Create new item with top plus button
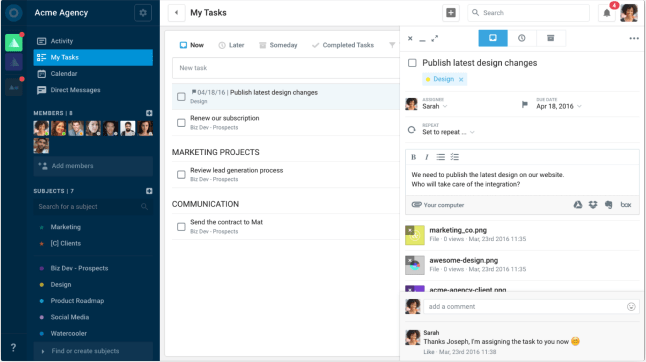The width and height of the screenshot is (646, 362). click(x=451, y=13)
